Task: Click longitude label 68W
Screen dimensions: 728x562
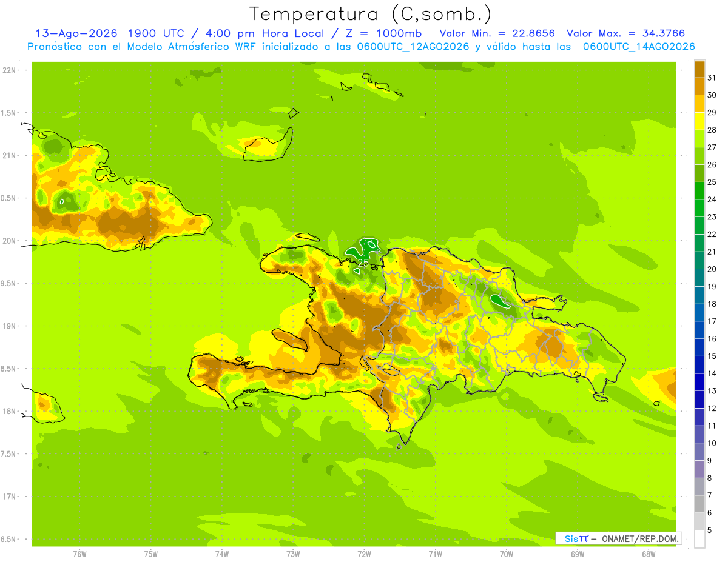Action: [x=649, y=554]
